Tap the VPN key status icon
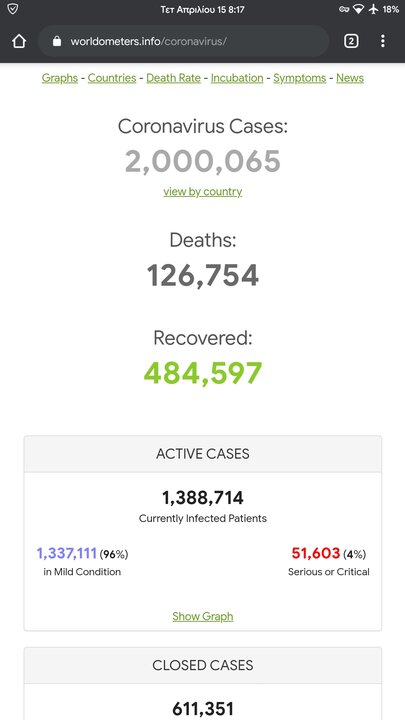405x720 pixels. click(x=344, y=9)
